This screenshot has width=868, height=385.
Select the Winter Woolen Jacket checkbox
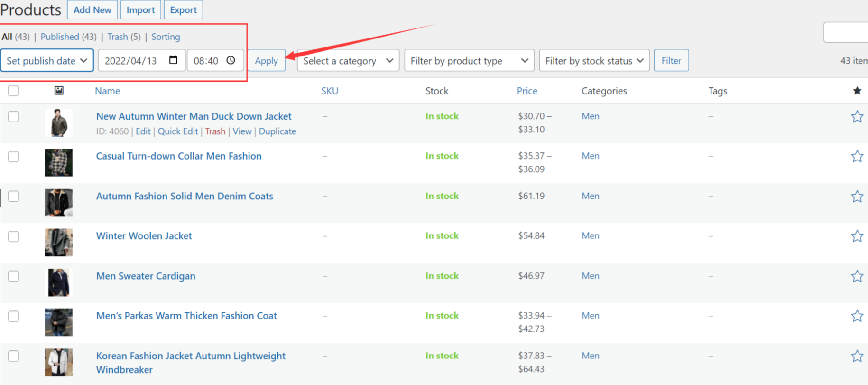click(x=14, y=236)
